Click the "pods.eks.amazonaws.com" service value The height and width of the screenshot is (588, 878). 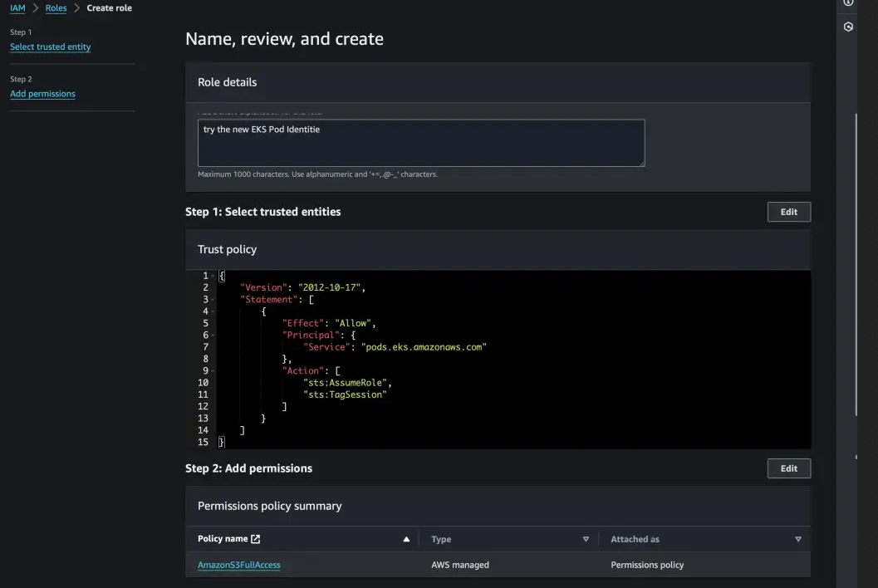point(424,347)
